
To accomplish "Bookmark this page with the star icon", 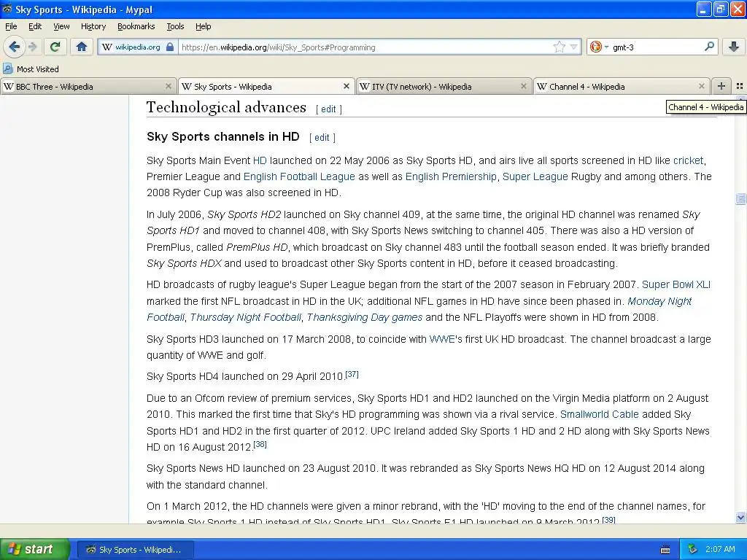I will pyautogui.click(x=559, y=47).
